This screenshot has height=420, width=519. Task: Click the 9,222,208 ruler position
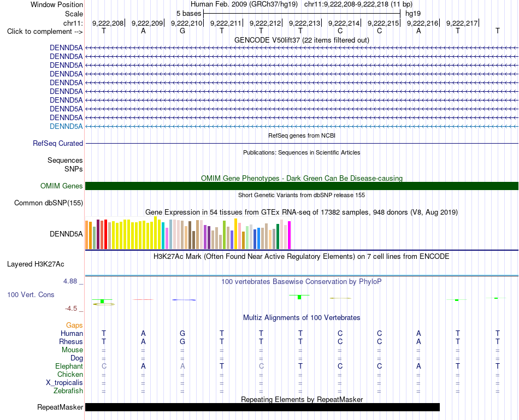click(x=108, y=23)
